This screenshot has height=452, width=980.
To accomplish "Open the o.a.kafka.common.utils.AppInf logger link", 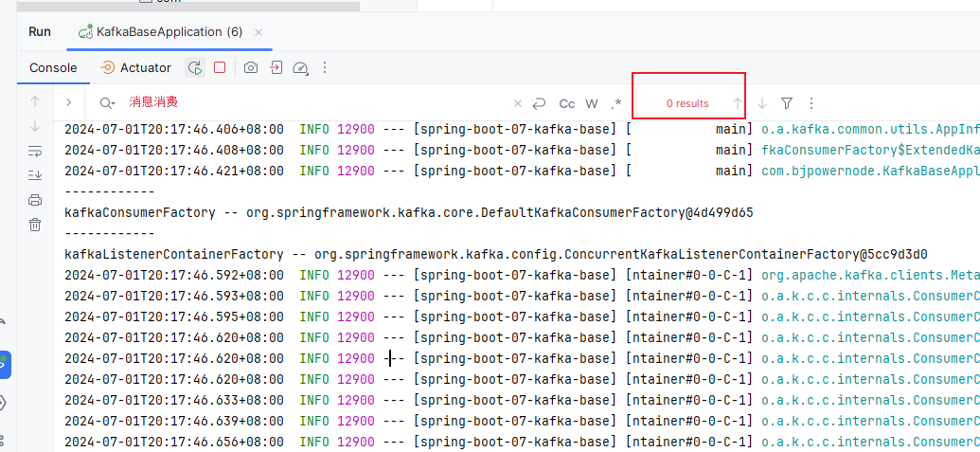I will [870, 130].
